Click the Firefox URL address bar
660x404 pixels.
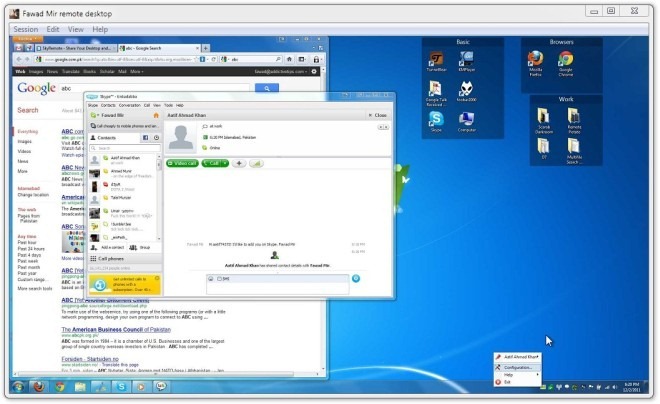116,59
